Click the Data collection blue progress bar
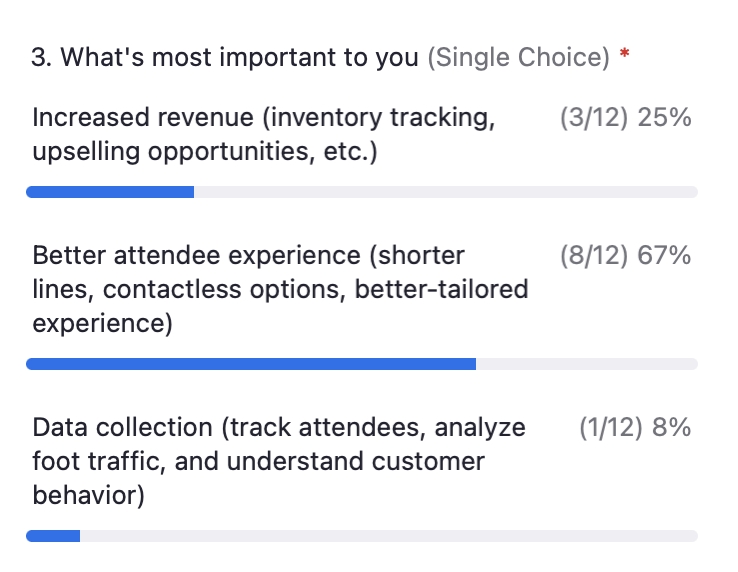The height and width of the screenshot is (572, 738). (x=53, y=536)
